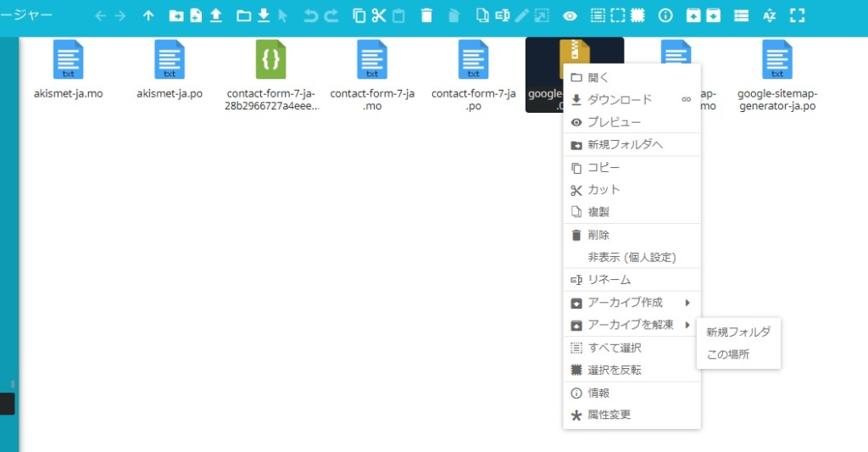The width and height of the screenshot is (868, 452).
Task: Choose 属性変更 in the context menu
Action: click(x=632, y=415)
